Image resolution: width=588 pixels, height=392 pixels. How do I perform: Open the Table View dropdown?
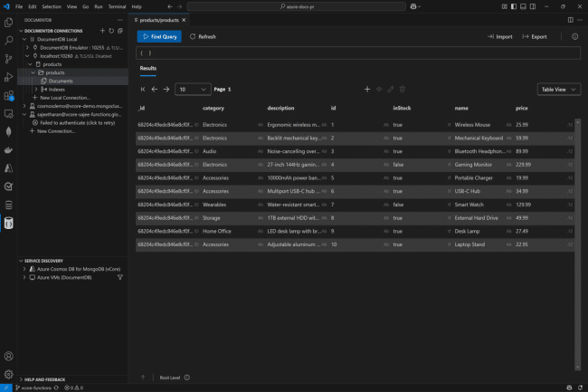[559, 90]
